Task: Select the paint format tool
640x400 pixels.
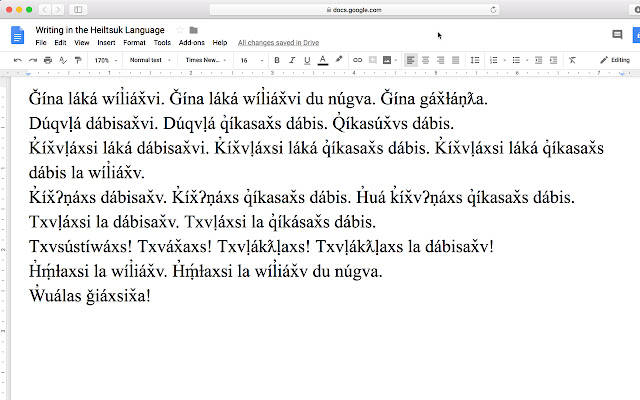Action: pos(78,60)
